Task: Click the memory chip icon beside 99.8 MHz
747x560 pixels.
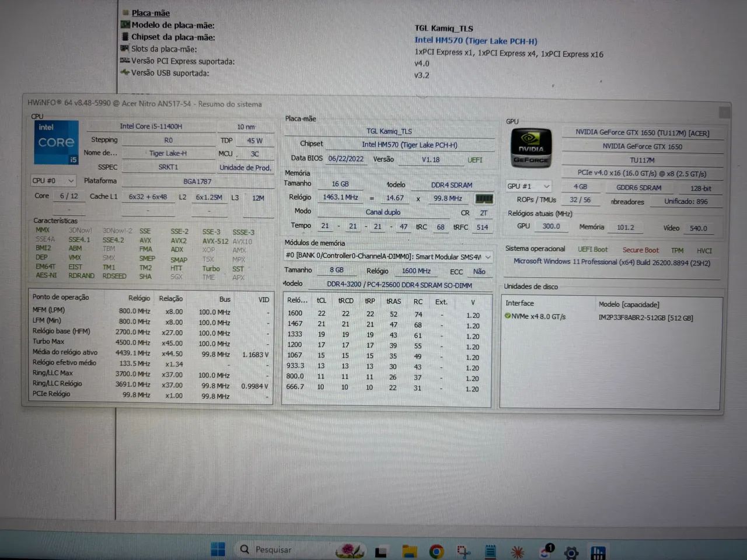Action: (484, 199)
